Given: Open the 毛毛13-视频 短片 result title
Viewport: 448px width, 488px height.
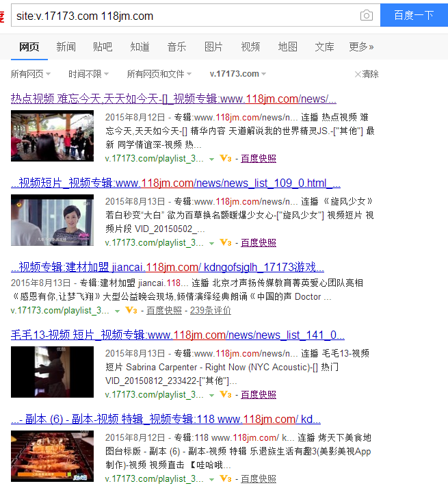Looking at the screenshot, I should pos(178,335).
